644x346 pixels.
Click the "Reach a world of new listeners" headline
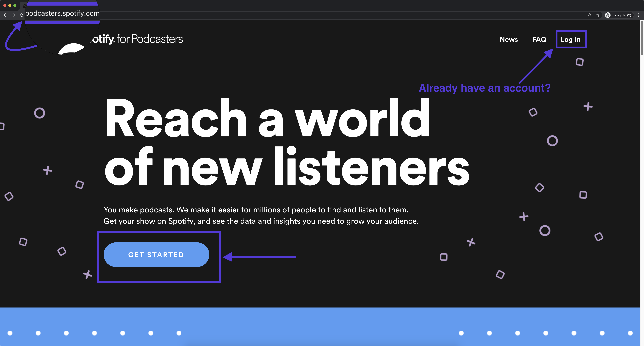(x=287, y=142)
